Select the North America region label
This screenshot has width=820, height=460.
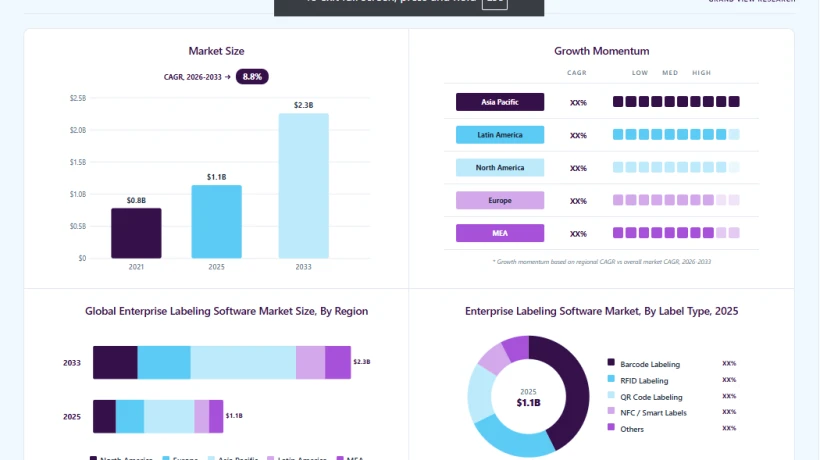coord(499,168)
